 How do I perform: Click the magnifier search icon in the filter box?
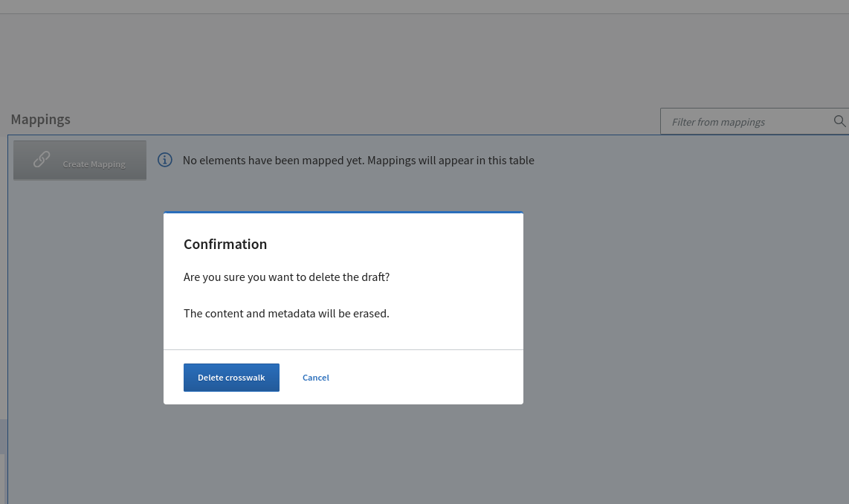pos(839,121)
